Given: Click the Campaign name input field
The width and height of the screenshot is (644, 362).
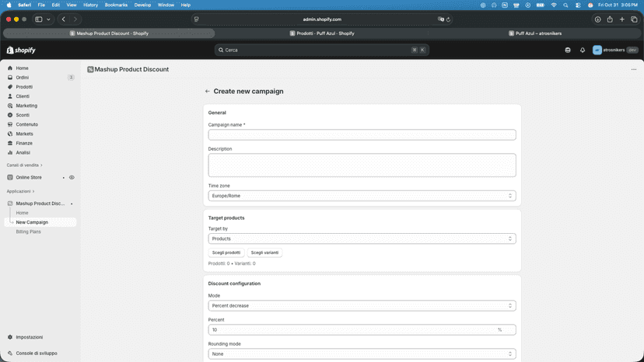Looking at the screenshot, I should [x=362, y=134].
